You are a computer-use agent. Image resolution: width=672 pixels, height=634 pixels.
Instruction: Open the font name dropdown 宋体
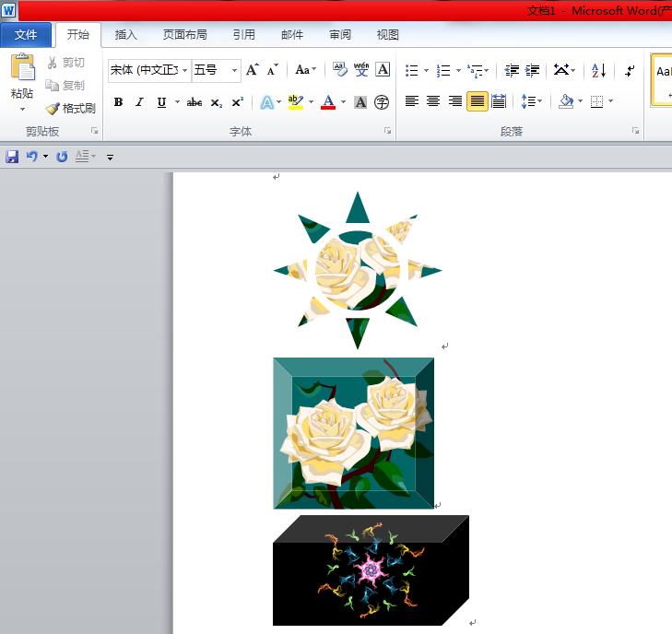185,70
